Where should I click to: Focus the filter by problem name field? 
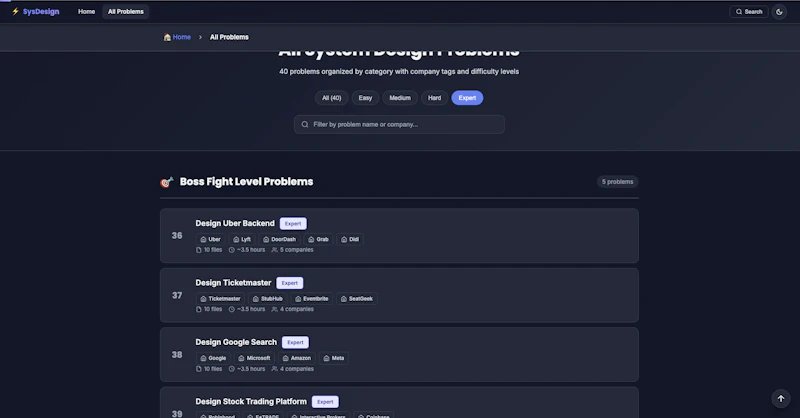click(399, 125)
